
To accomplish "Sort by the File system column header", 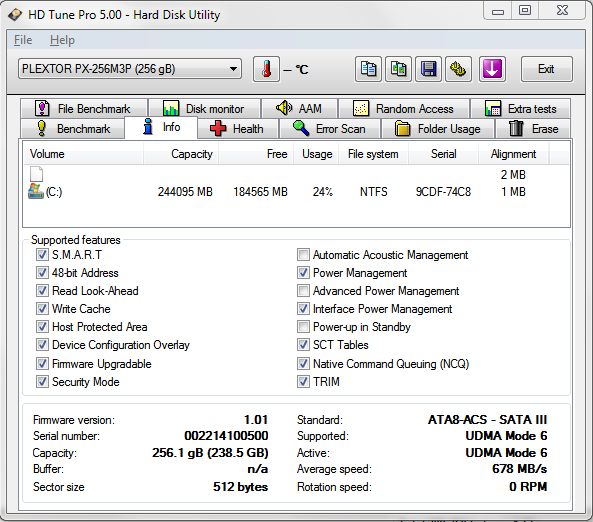I will (373, 154).
